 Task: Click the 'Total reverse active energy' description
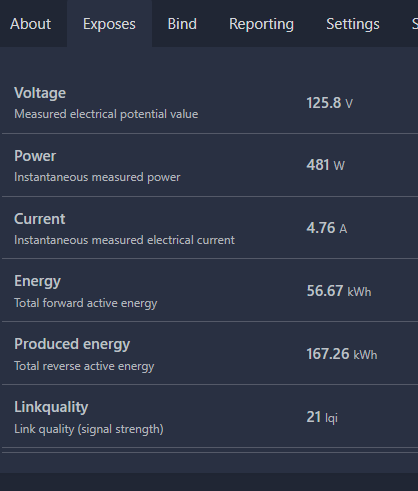(x=84, y=366)
